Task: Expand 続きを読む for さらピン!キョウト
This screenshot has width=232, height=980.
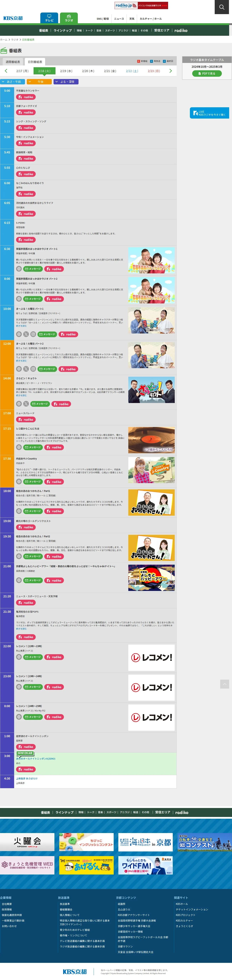Action: coord(21,395)
